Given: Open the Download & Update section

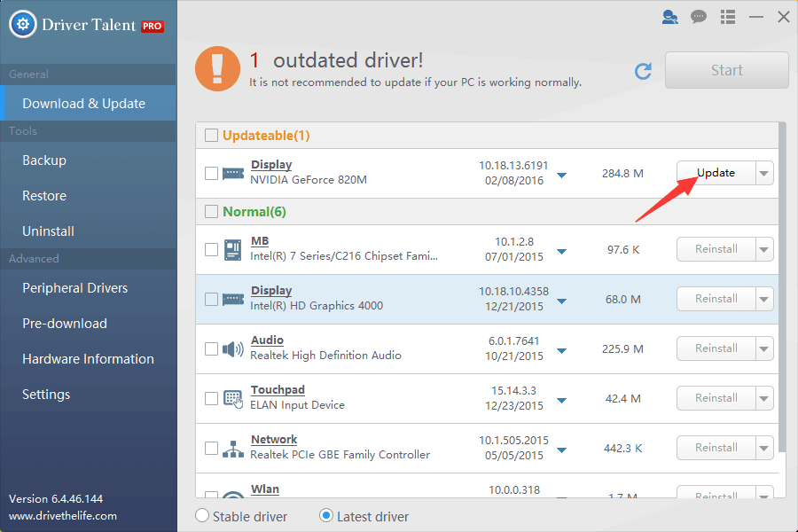Looking at the screenshot, I should (89, 104).
